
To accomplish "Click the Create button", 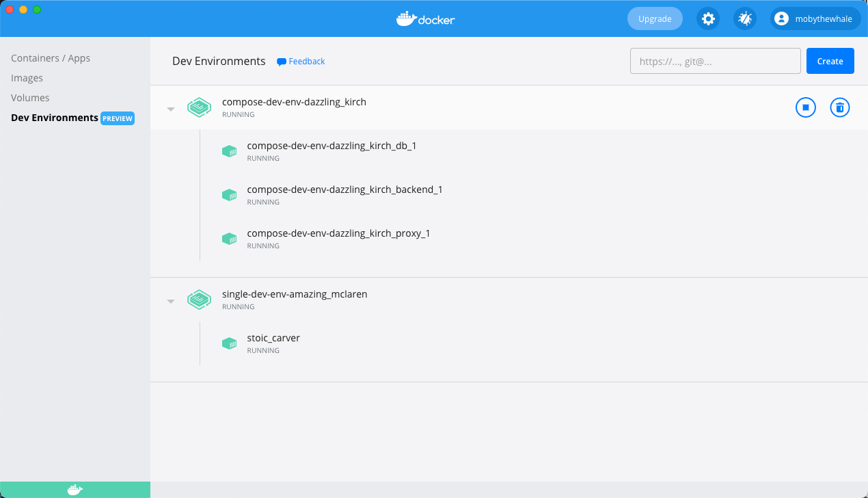I will tap(830, 61).
